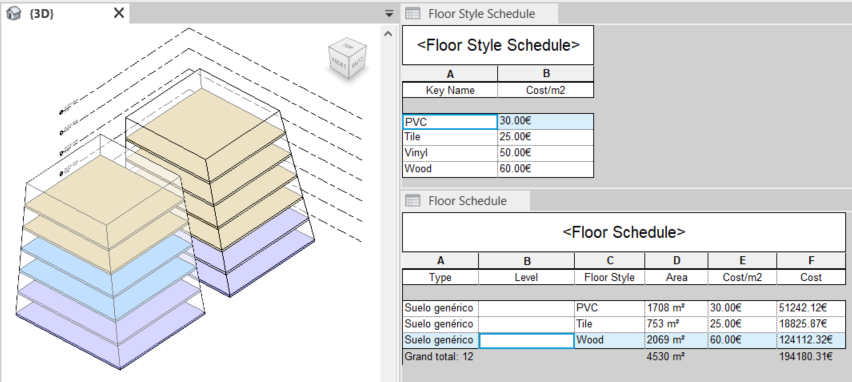852x382 pixels.
Task: Switch to the Floor Style Schedule tab
Action: pos(481,14)
